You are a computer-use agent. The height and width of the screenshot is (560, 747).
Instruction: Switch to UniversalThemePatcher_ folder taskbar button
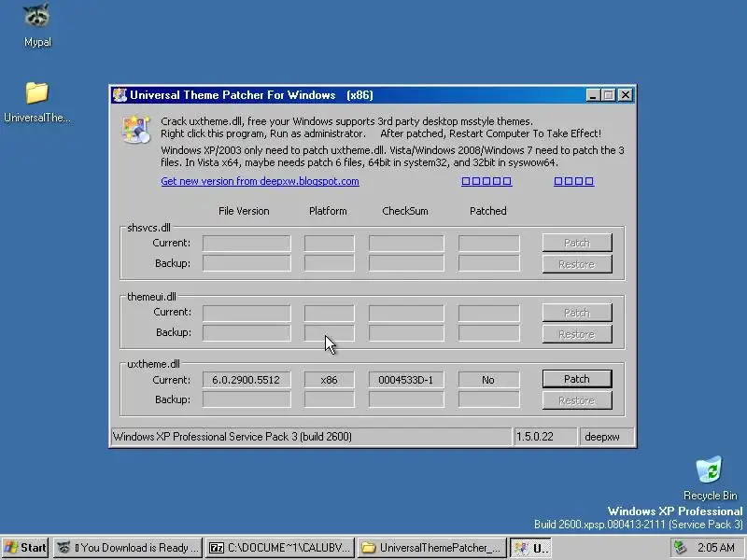[x=431, y=548]
